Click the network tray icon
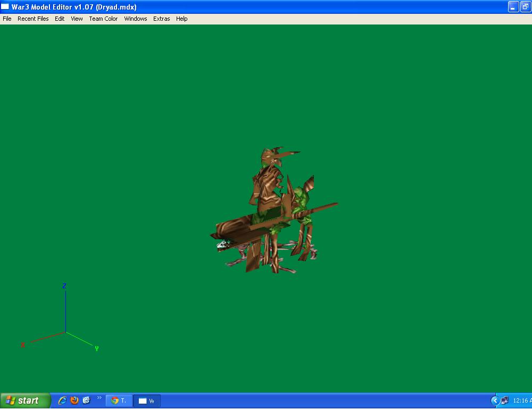Screen dimensions: 532x418 pyautogui.click(x=504, y=400)
